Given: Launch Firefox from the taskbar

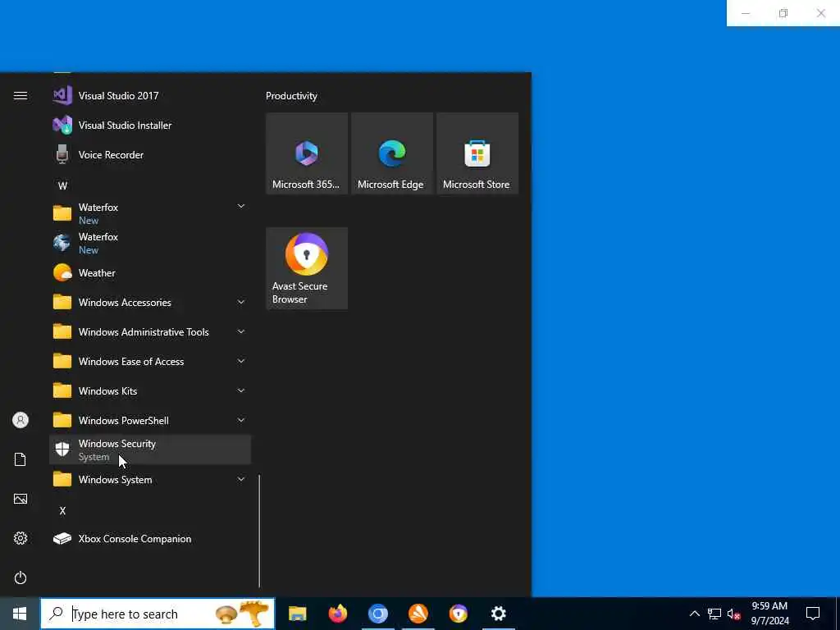Looking at the screenshot, I should pyautogui.click(x=337, y=614).
